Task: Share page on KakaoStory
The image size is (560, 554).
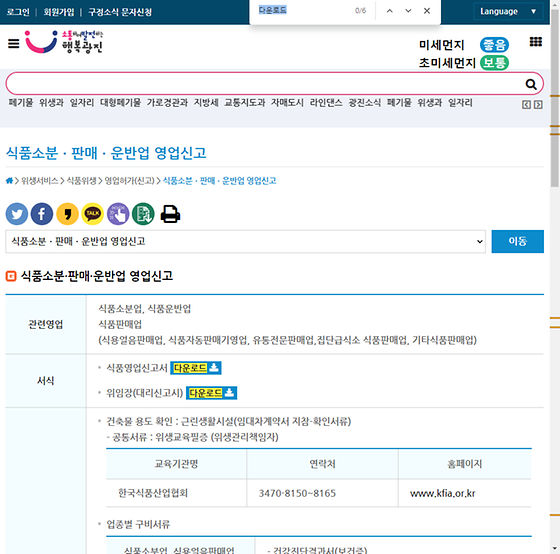Action: [67, 214]
